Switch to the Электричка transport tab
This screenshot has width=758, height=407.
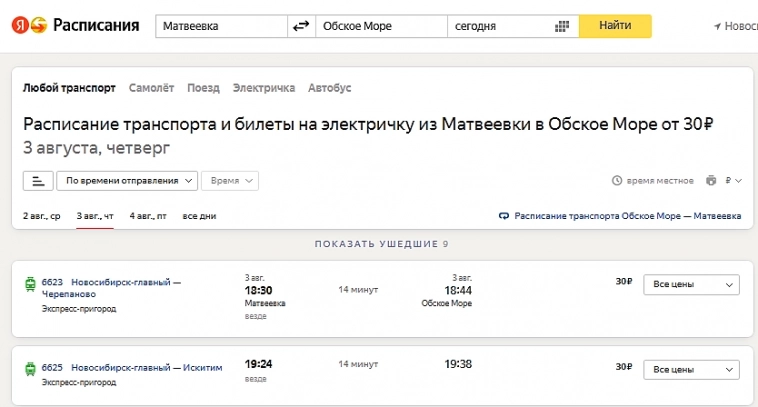(x=264, y=88)
